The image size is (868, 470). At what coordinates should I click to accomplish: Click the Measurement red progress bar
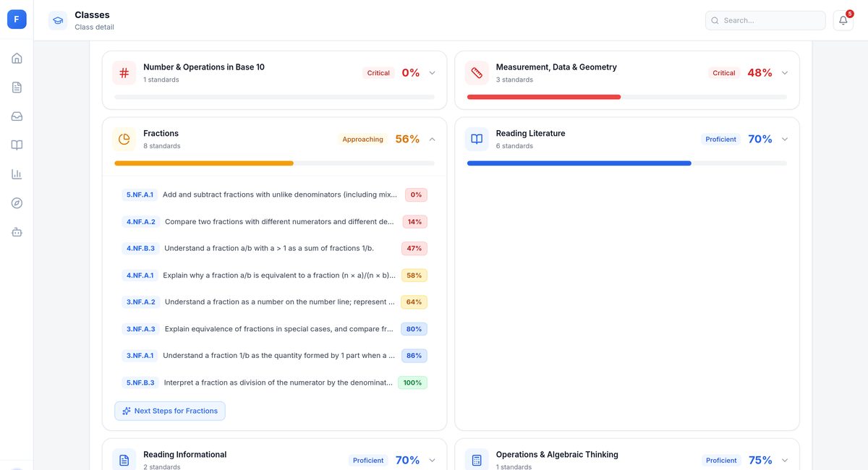coord(544,97)
